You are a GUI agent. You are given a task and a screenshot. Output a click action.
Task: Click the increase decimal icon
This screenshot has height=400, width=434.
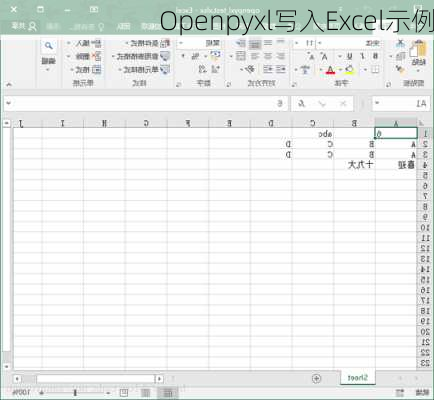pos(216,69)
